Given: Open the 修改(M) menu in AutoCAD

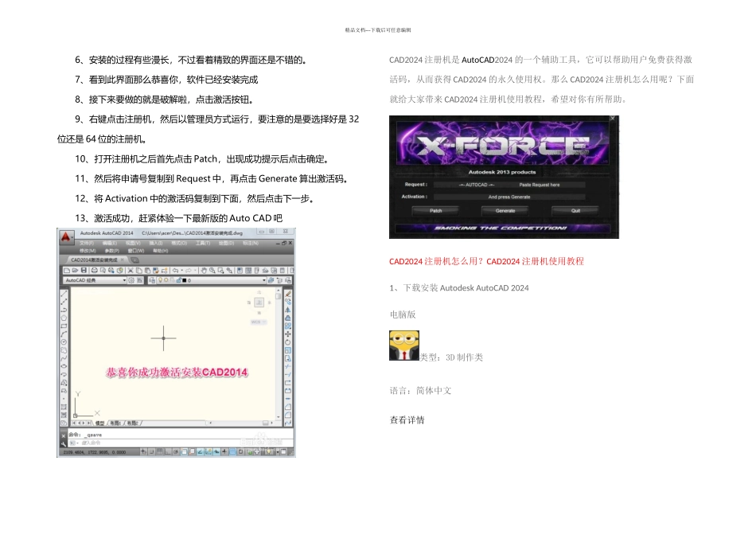Looking at the screenshot, I should point(88,251).
